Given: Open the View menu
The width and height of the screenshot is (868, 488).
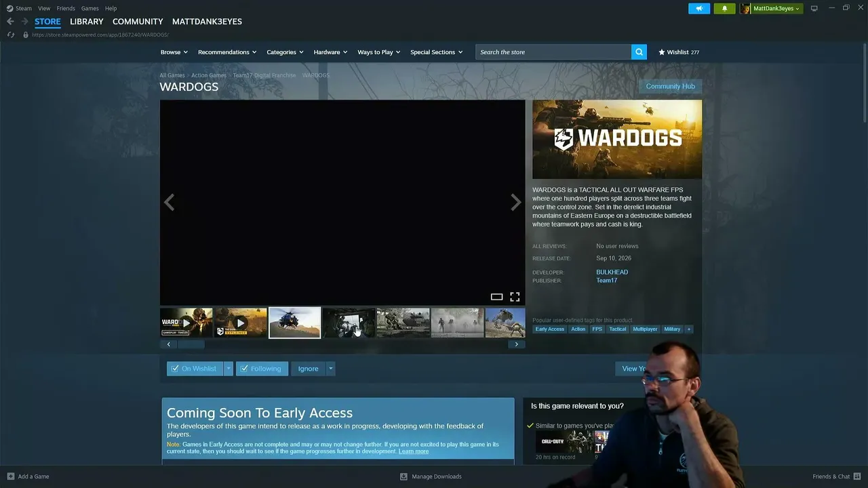Looking at the screenshot, I should coord(44,8).
